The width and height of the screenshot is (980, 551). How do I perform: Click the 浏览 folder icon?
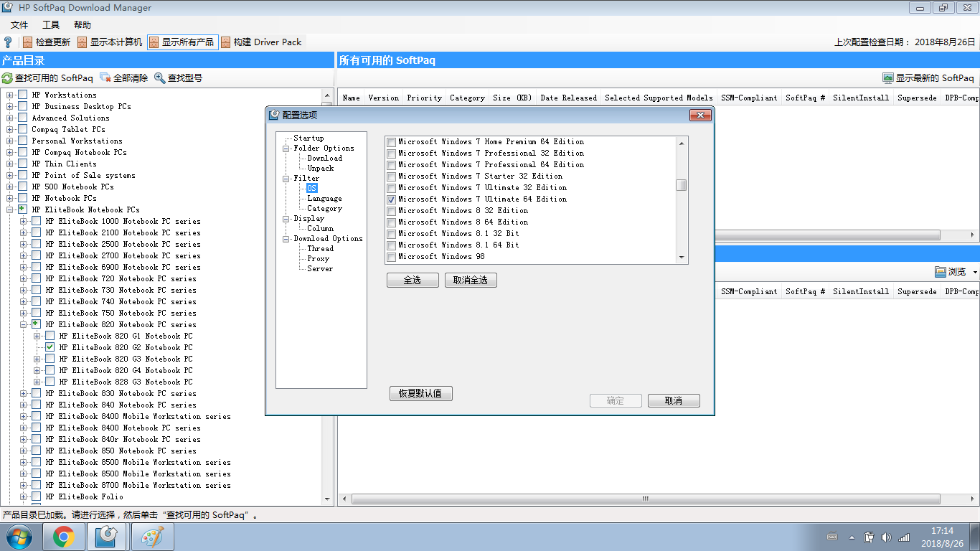click(941, 272)
